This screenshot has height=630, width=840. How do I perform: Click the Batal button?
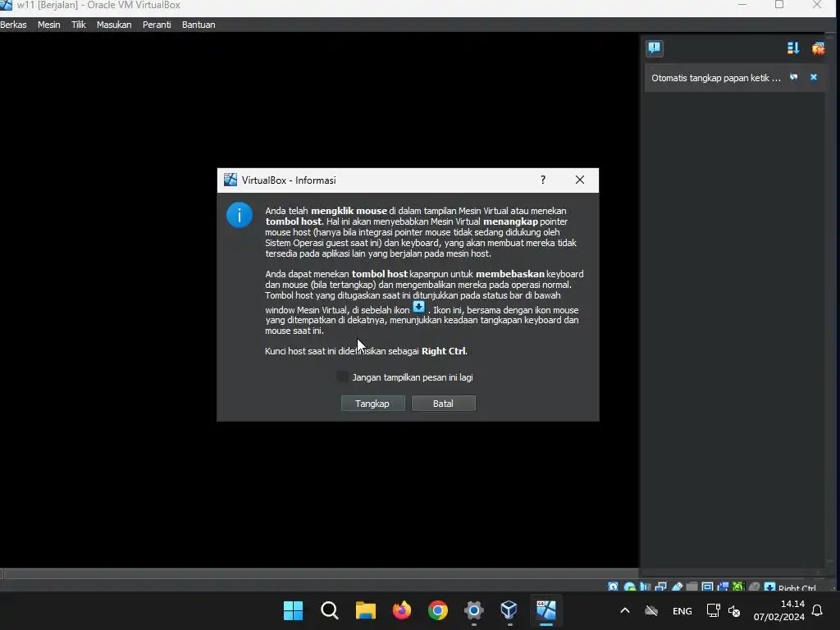tap(443, 404)
